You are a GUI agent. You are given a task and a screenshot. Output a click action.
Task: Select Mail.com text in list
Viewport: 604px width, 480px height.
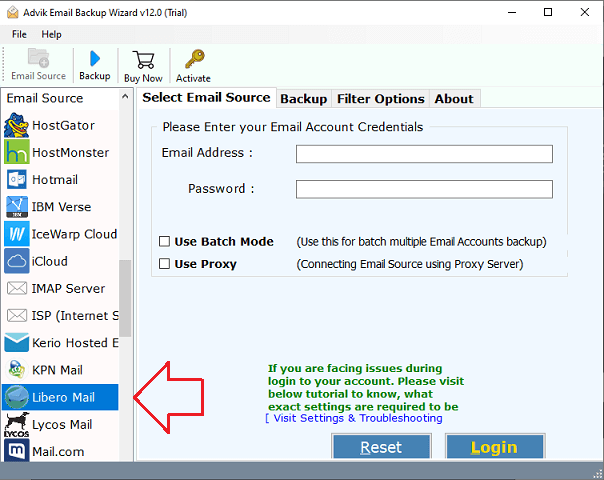pos(58,451)
